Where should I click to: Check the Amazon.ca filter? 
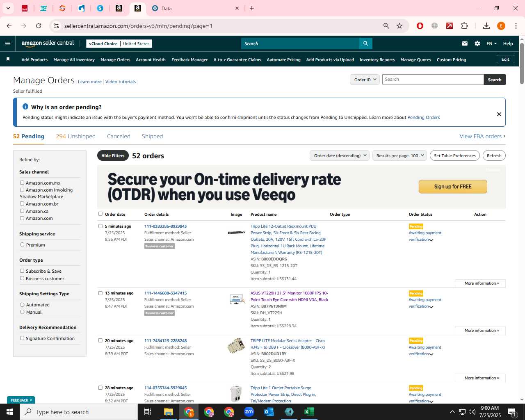[22, 211]
